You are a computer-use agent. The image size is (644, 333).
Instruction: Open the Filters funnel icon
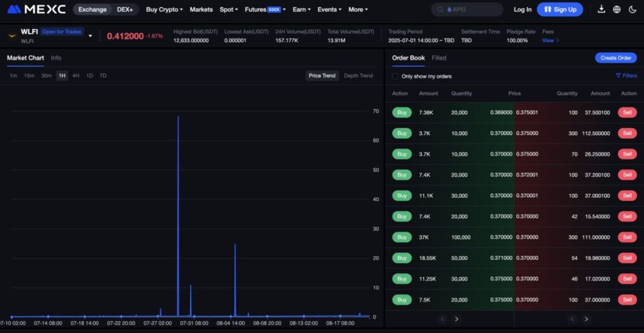618,76
